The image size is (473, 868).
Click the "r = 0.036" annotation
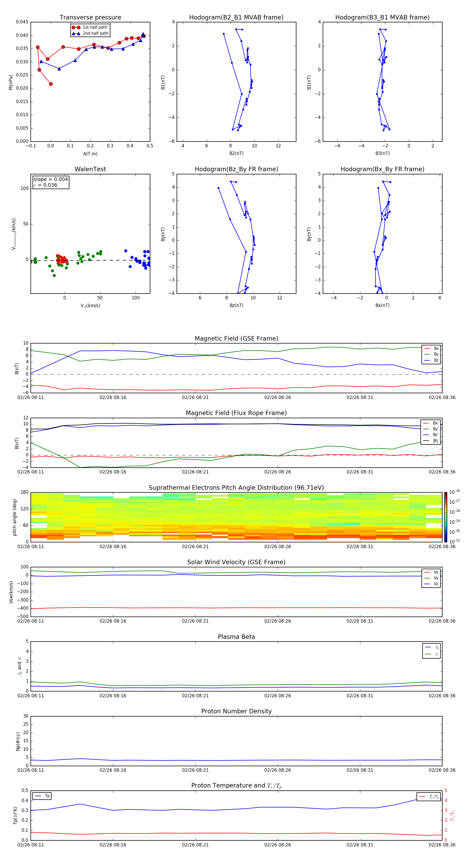(x=45, y=185)
